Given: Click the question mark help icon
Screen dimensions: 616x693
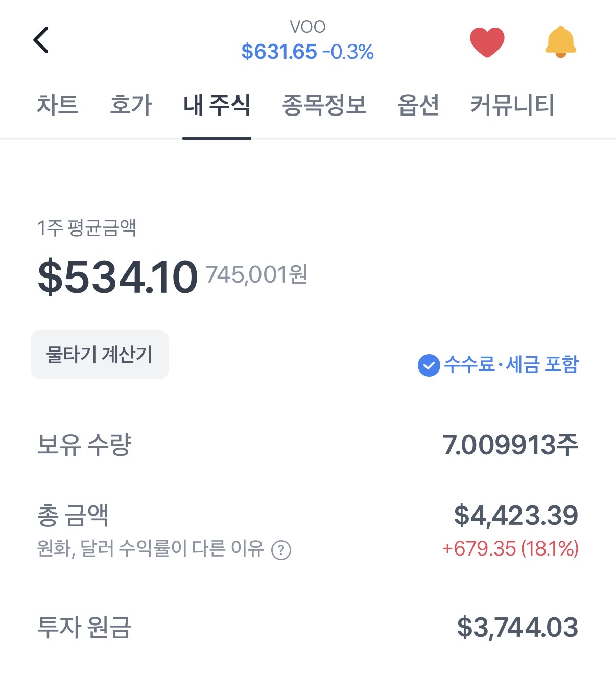Looking at the screenshot, I should pos(281,550).
